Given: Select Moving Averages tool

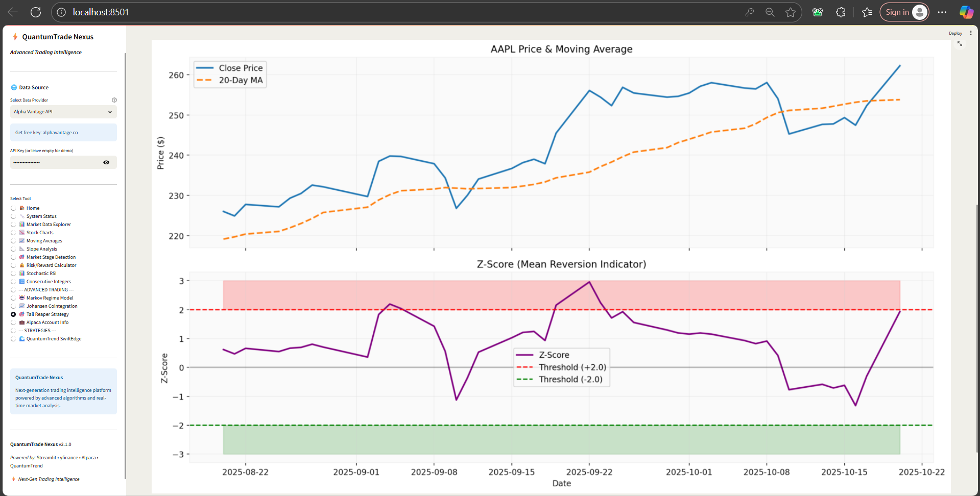Looking at the screenshot, I should [36, 241].
